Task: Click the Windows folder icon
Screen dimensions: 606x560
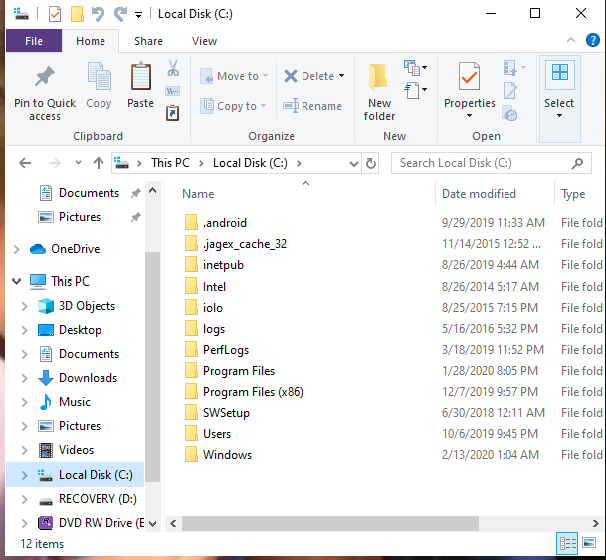Action: [191, 454]
